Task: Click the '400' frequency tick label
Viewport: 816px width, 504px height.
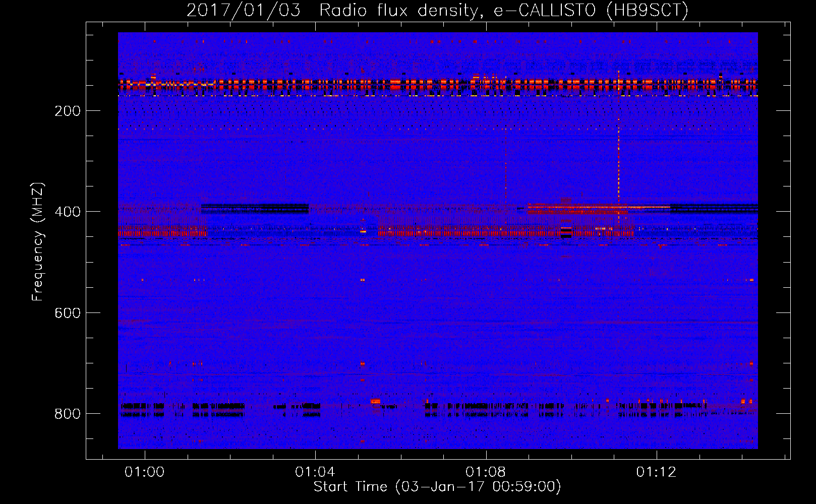Action: 68,212
